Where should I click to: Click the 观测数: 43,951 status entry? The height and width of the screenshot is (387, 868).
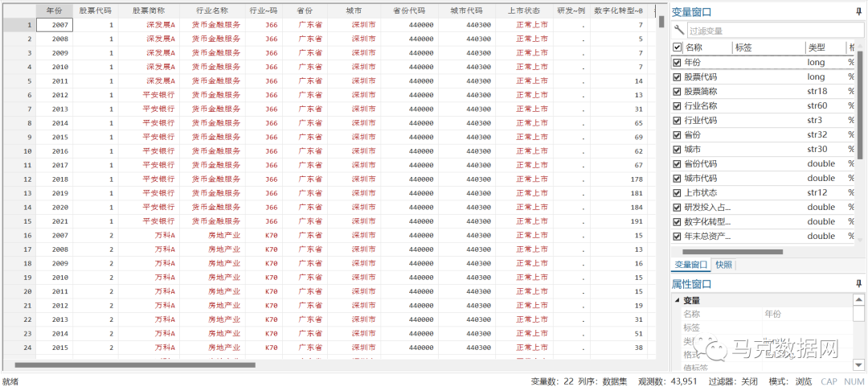[669, 381]
